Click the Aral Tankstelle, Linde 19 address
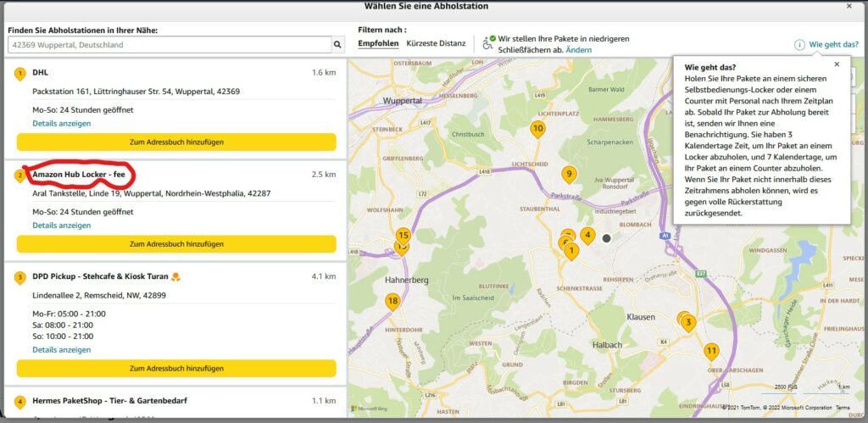Image resolution: width=868 pixels, height=423 pixels. point(152,193)
